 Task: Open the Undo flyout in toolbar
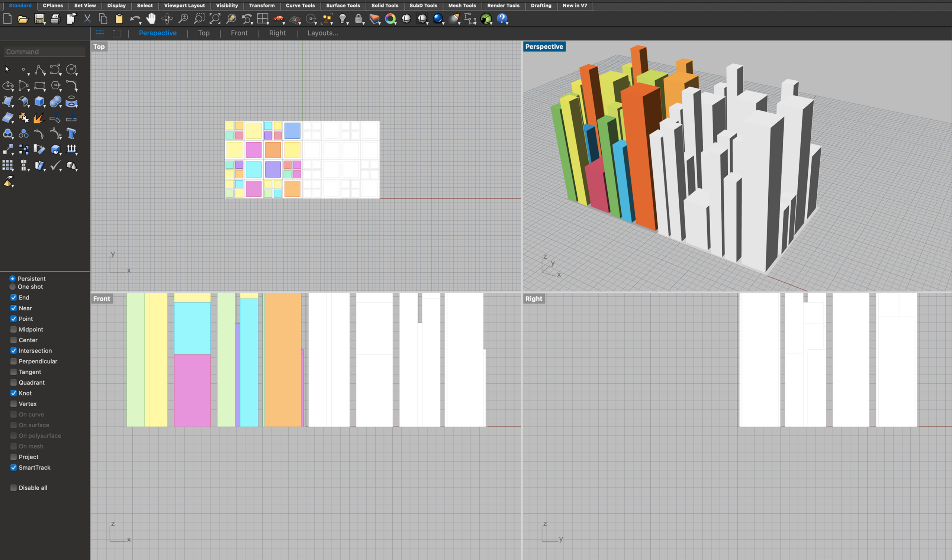pos(140,23)
